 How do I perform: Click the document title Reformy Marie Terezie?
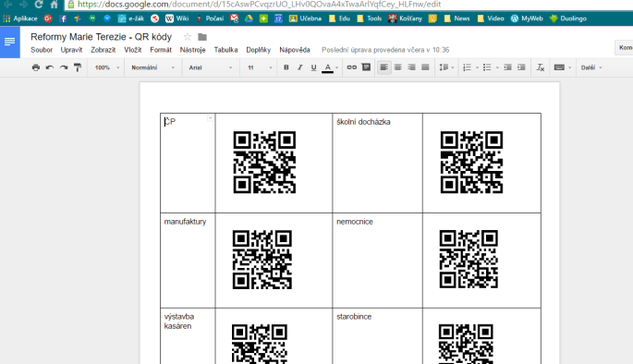coord(101,37)
